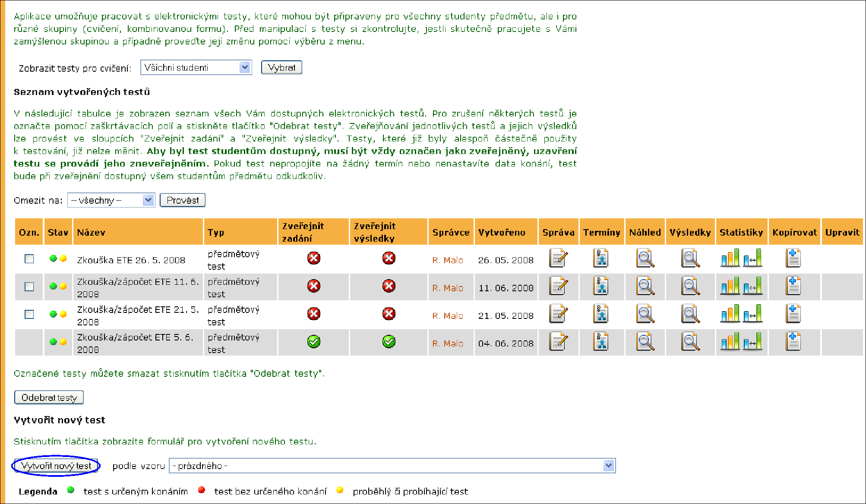Image resolution: width=866 pixels, height=504 pixels.
Task: Open Správa edit icon for test created 04. 06. 2008
Action: (x=558, y=342)
